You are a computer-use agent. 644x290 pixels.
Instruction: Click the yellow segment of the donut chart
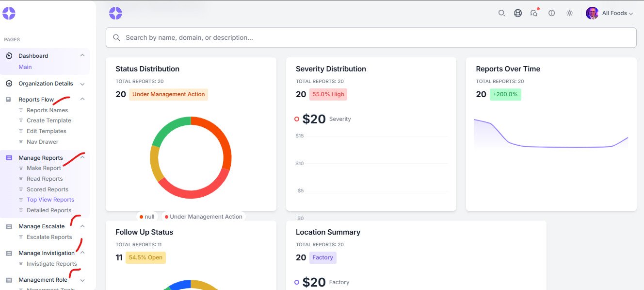[x=155, y=163]
